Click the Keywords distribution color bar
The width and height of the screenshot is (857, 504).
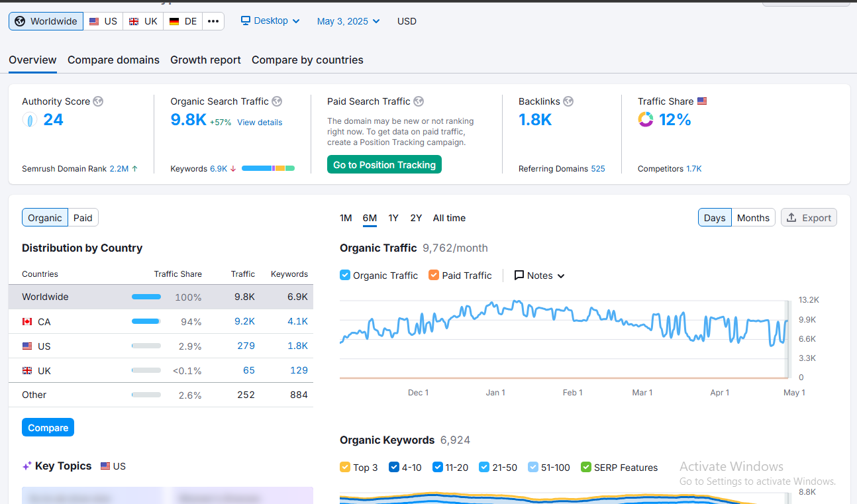tap(268, 169)
